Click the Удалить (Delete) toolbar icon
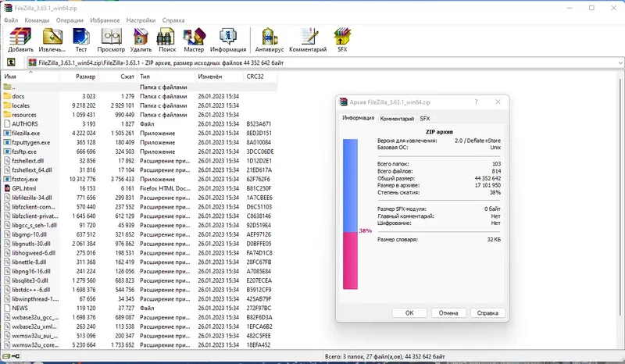Image resolution: width=625 pixels, height=364 pixels. (x=141, y=40)
